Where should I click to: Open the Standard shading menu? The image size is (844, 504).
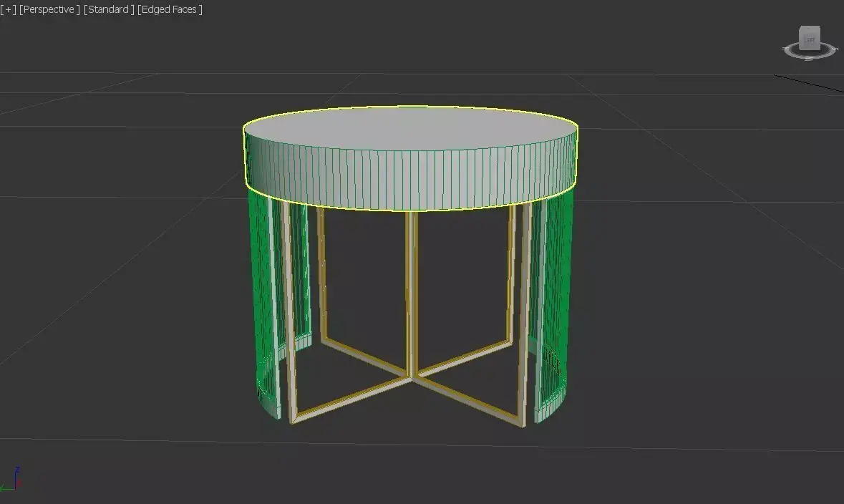click(107, 9)
